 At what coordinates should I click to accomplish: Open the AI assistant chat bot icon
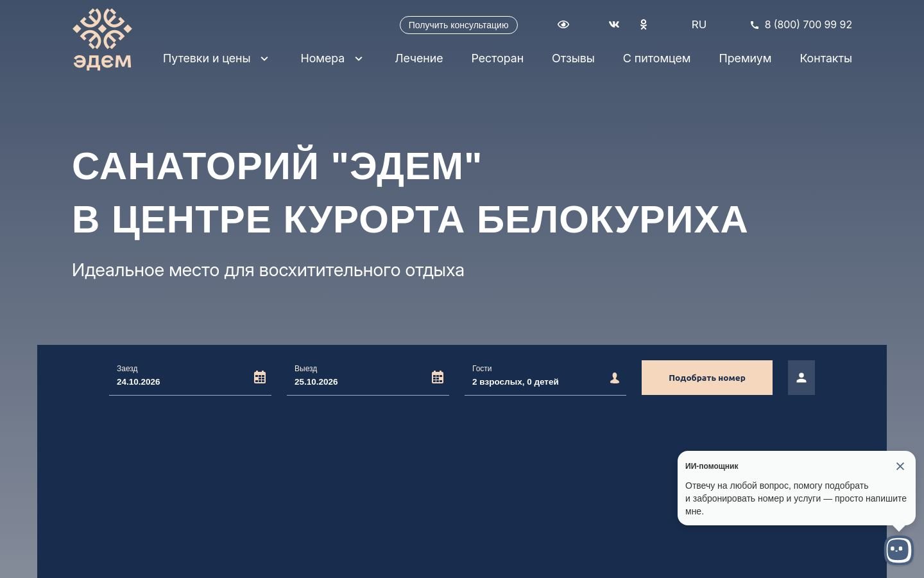click(x=898, y=550)
